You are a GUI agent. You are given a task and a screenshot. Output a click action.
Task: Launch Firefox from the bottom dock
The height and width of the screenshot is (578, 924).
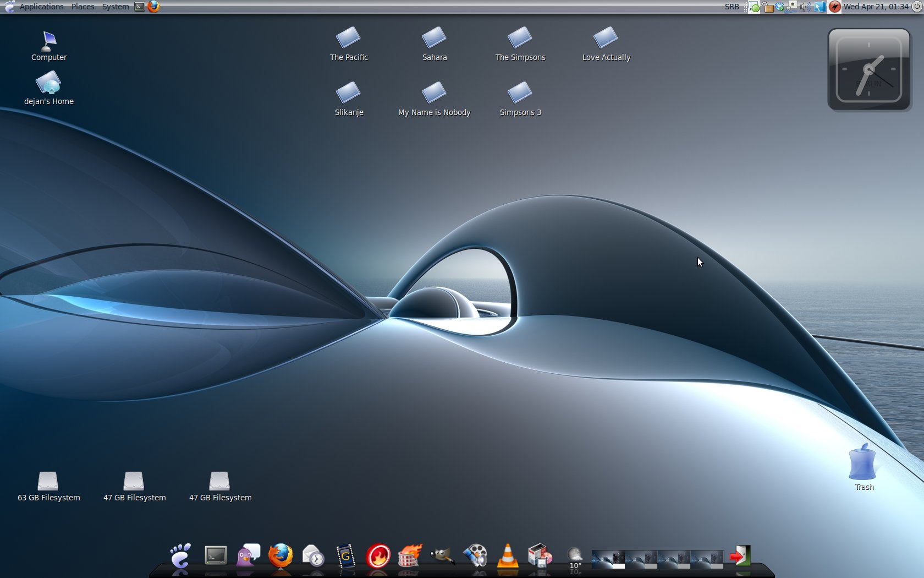point(280,555)
